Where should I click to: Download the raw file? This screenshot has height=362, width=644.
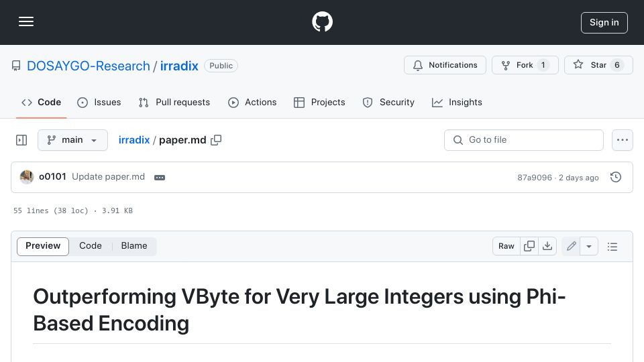(547, 246)
